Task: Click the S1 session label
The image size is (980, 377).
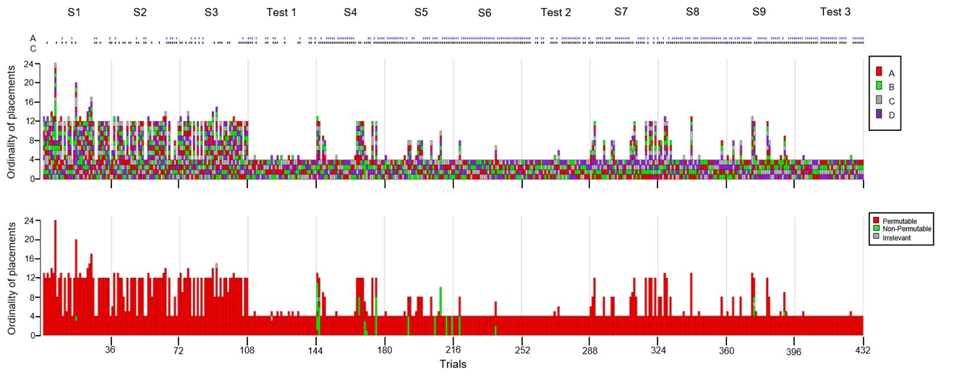Action: click(74, 12)
